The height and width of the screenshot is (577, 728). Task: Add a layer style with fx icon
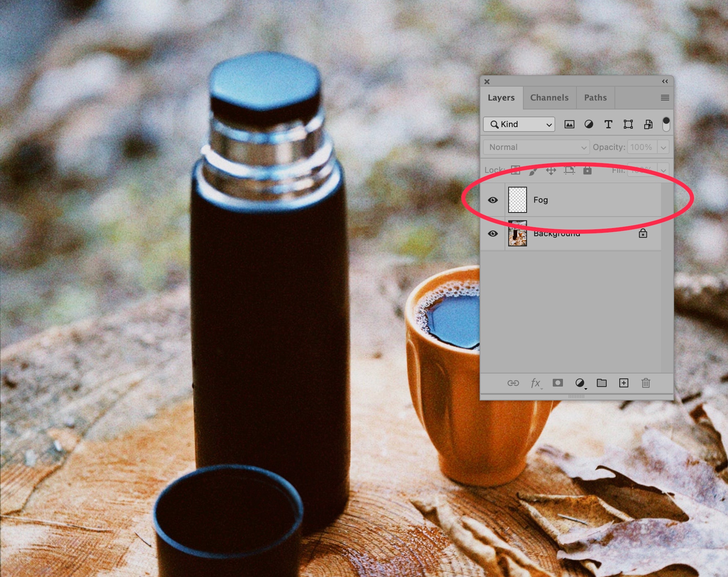[x=536, y=383]
